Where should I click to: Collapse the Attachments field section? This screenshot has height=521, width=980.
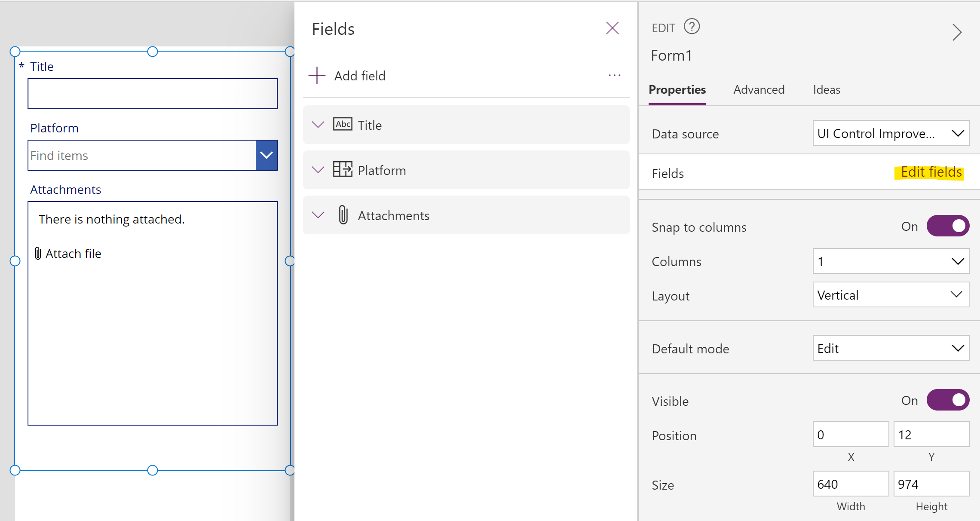(x=318, y=215)
